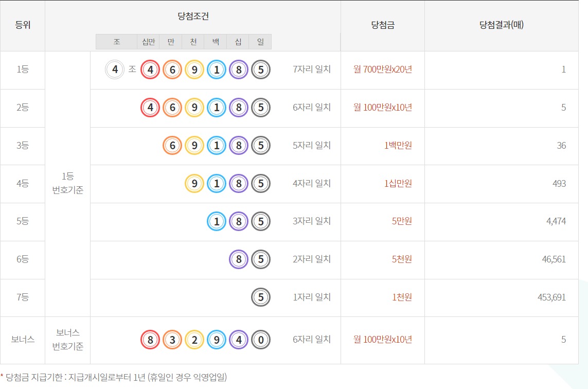
Task: Click the 5자리 일치 text
Action: (312, 146)
